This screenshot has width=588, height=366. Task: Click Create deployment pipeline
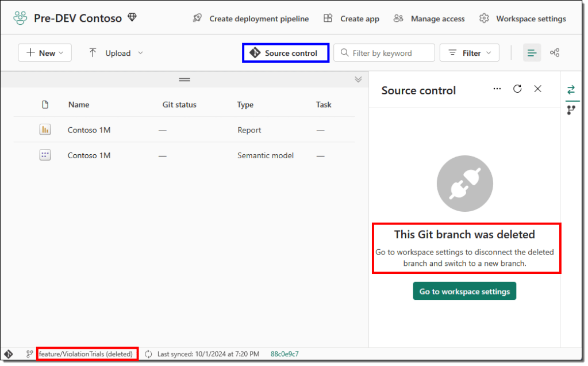coord(251,18)
